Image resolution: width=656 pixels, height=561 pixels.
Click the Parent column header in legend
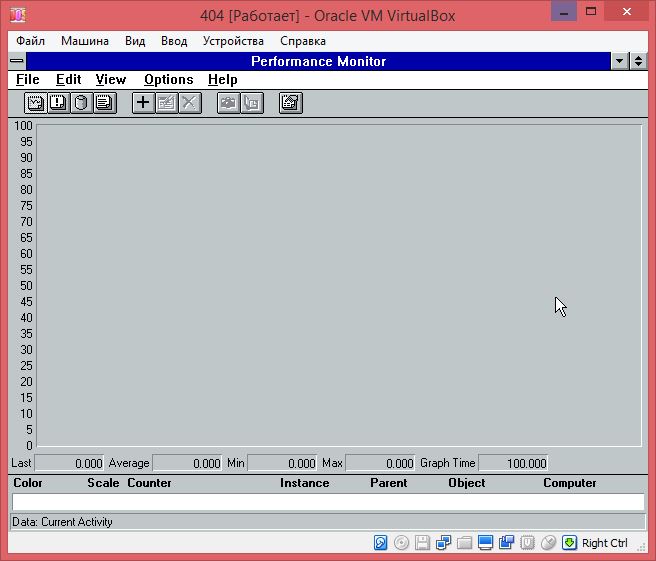pyautogui.click(x=389, y=483)
